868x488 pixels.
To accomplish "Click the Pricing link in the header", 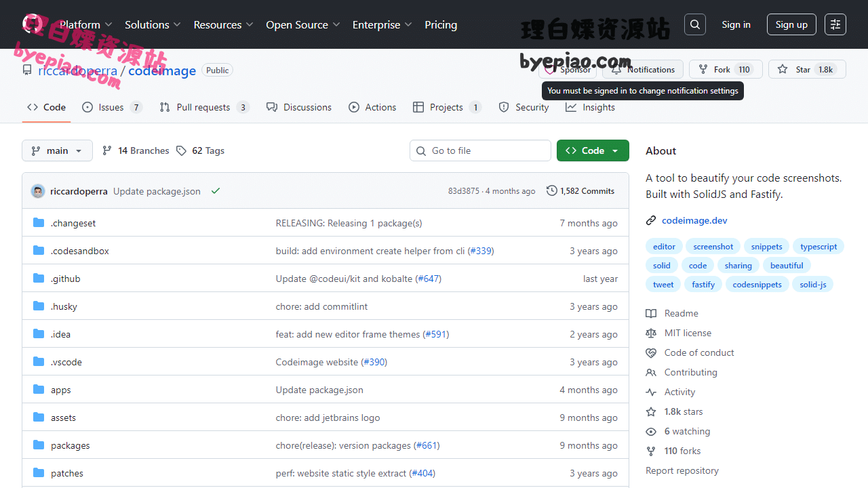I will [x=441, y=24].
